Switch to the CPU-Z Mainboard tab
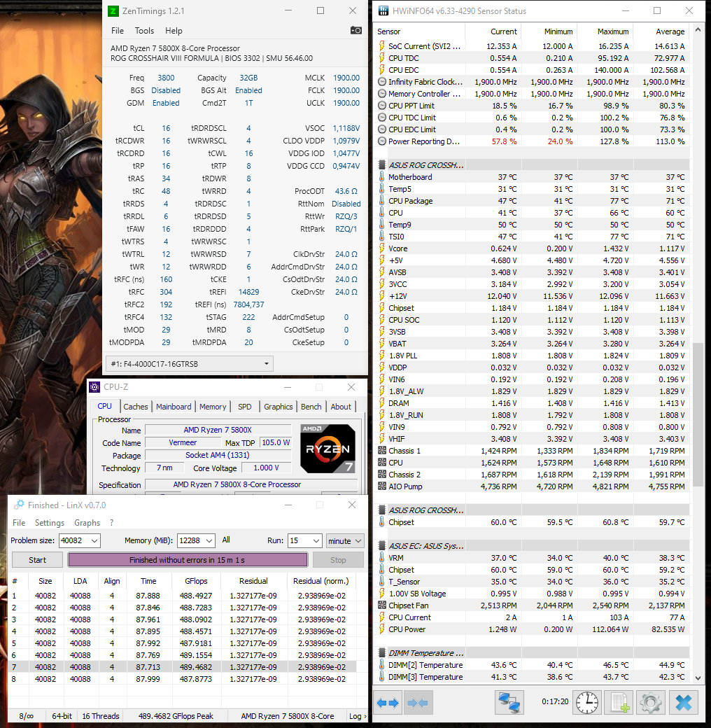 pos(174,406)
